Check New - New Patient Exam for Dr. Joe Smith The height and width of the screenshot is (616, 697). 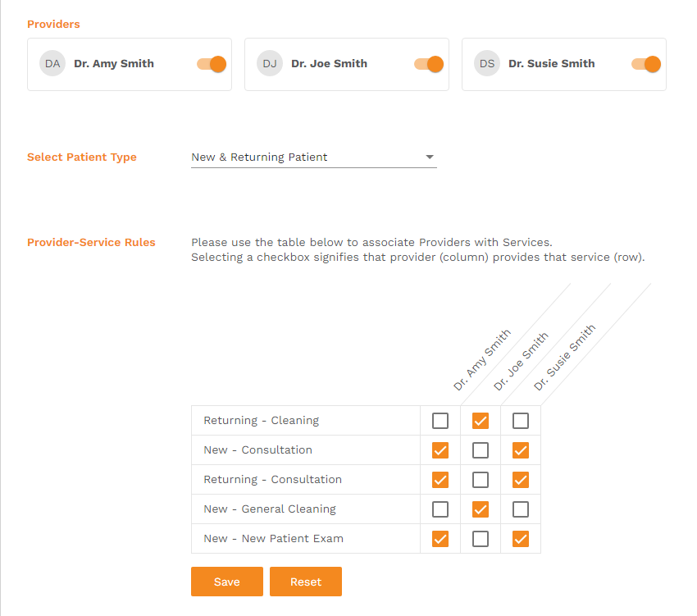coord(481,539)
